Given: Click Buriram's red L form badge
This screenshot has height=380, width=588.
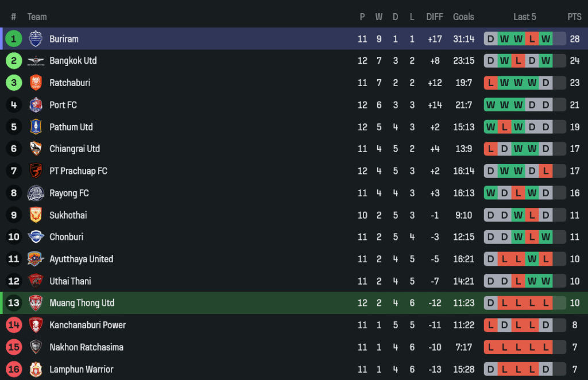Looking at the screenshot, I should pos(532,39).
